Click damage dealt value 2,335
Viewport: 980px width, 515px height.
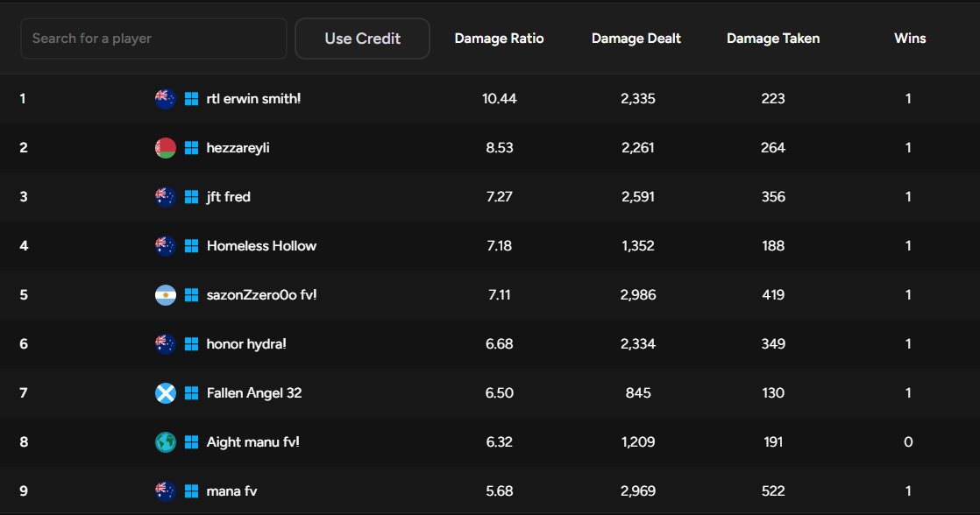coord(638,99)
